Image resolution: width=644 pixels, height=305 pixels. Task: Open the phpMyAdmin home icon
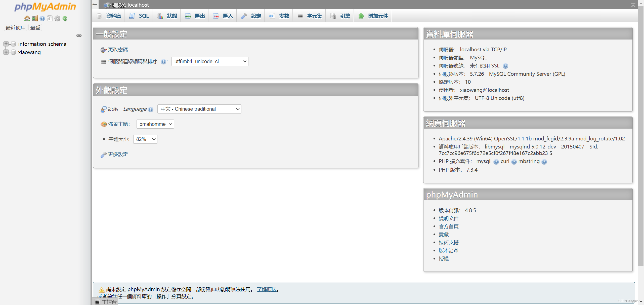click(x=27, y=18)
